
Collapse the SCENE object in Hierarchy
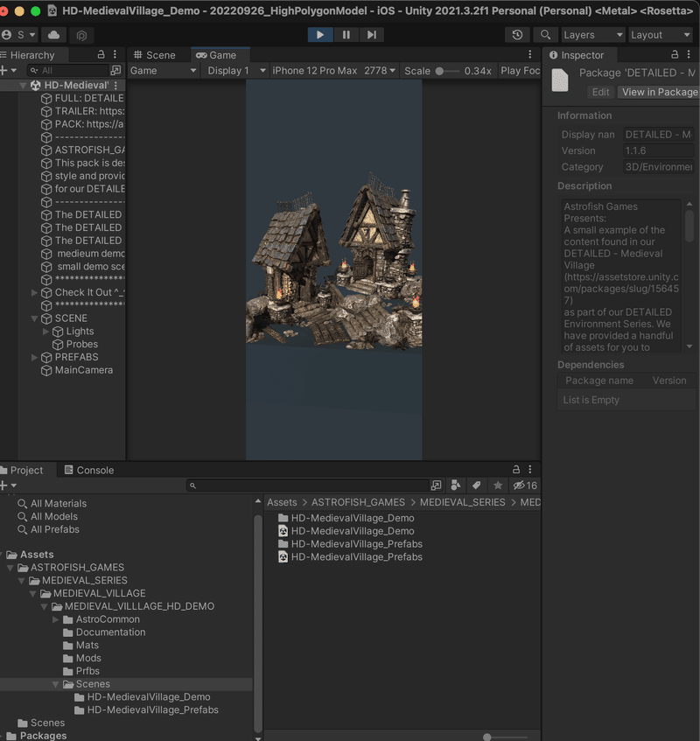(x=34, y=318)
